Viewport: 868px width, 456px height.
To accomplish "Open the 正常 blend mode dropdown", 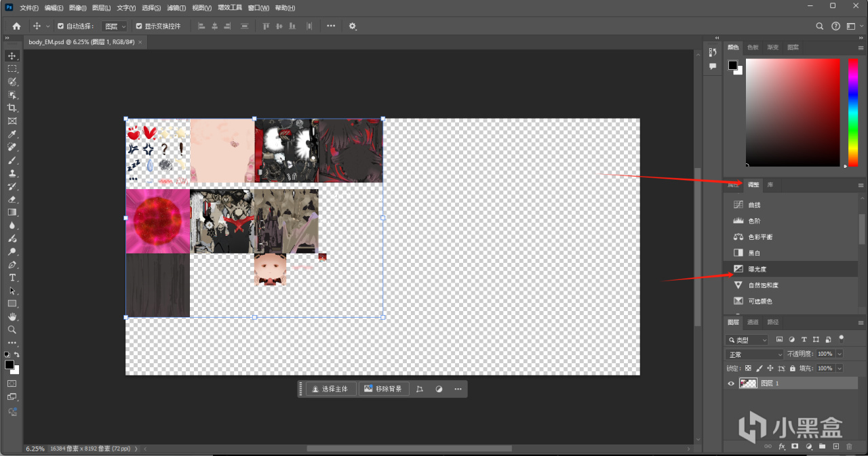I will point(755,354).
